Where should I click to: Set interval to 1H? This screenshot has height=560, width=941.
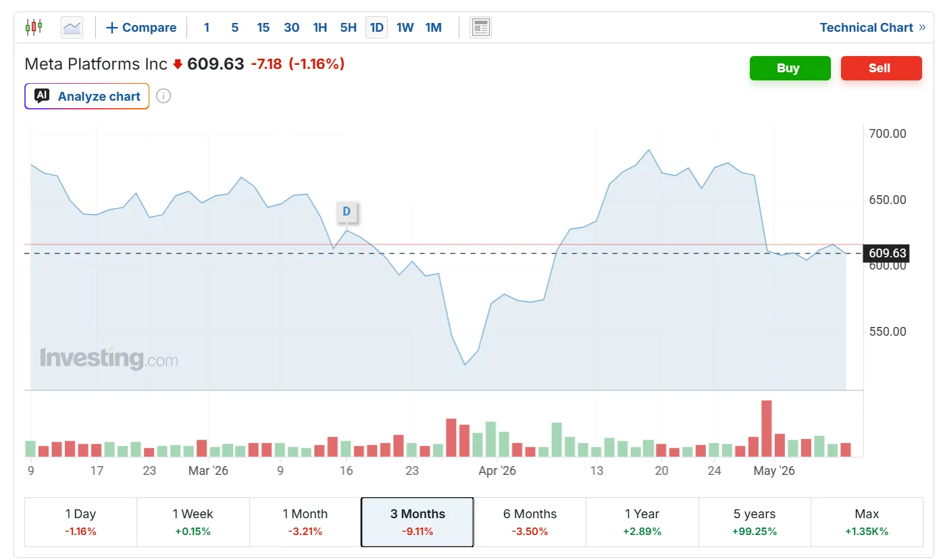click(x=320, y=28)
